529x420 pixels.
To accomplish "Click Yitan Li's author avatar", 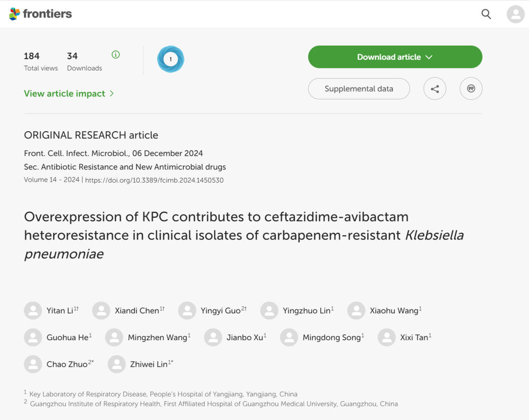I will pos(33,310).
